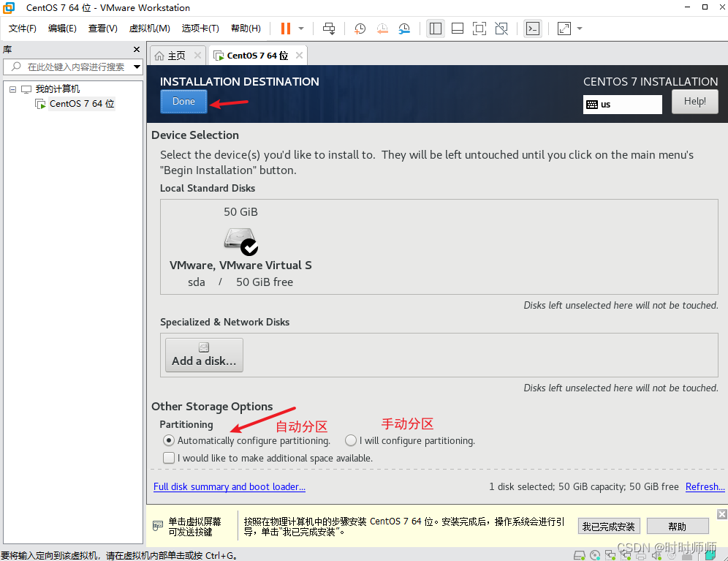This screenshot has width=728, height=561.
Task: Click the Done button
Action: coord(183,102)
